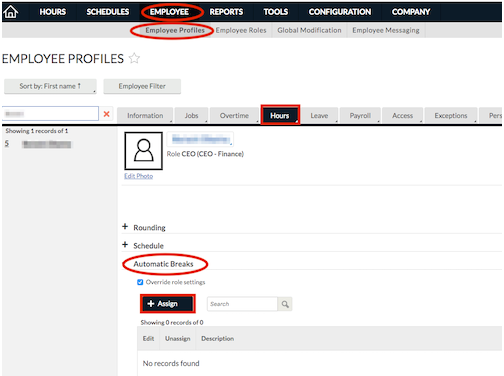Click the employee name search field
The image size is (504, 376).
coord(50,114)
